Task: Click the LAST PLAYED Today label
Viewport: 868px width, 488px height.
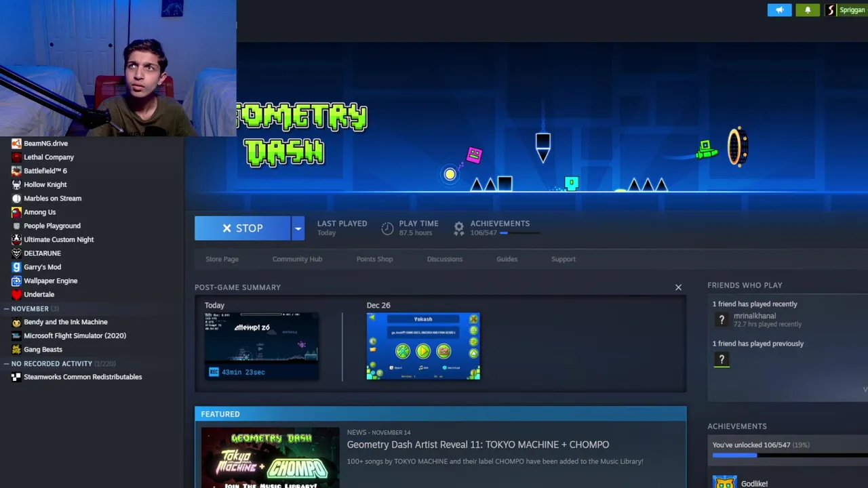Action: [342, 228]
